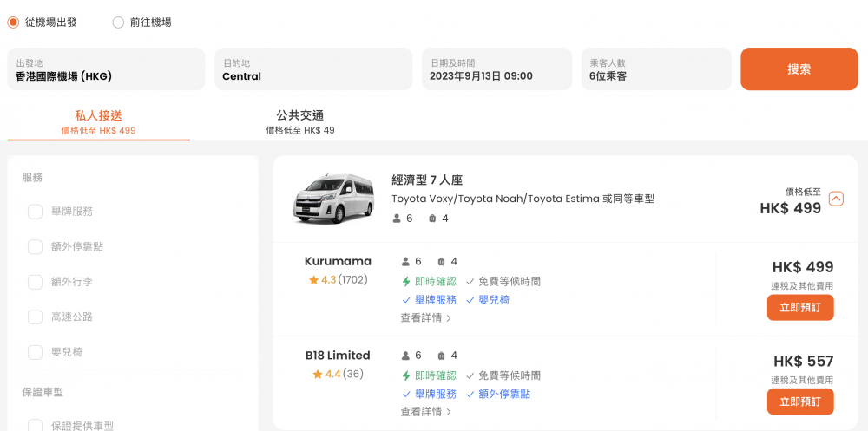The height and width of the screenshot is (431, 868).
Task: Click the 目的地 field showing Central
Action: pos(313,69)
